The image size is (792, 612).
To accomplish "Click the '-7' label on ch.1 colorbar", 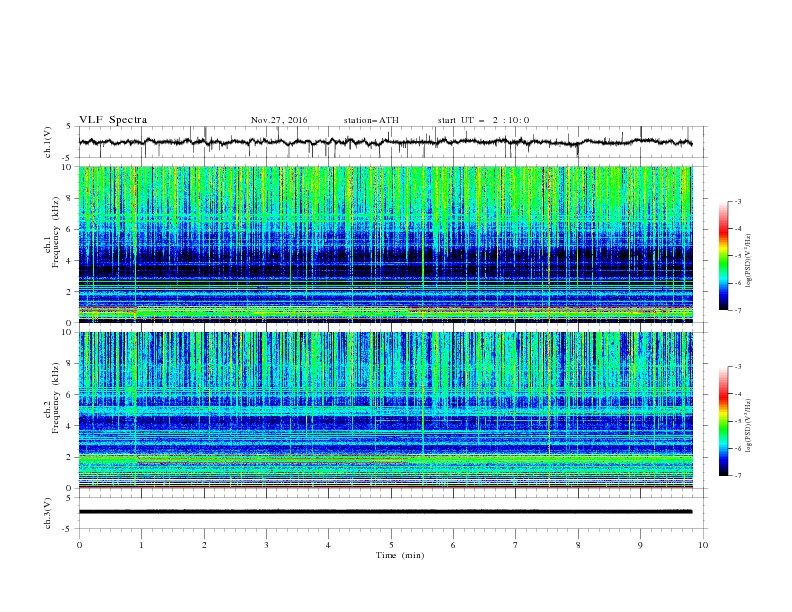I will [x=737, y=310].
